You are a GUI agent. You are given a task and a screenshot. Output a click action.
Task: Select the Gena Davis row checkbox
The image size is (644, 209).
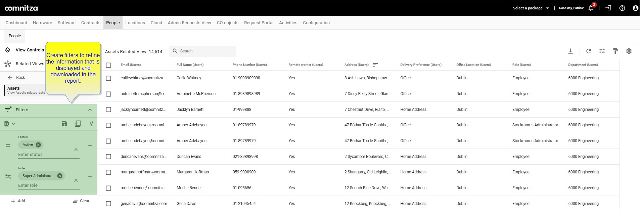point(108,204)
